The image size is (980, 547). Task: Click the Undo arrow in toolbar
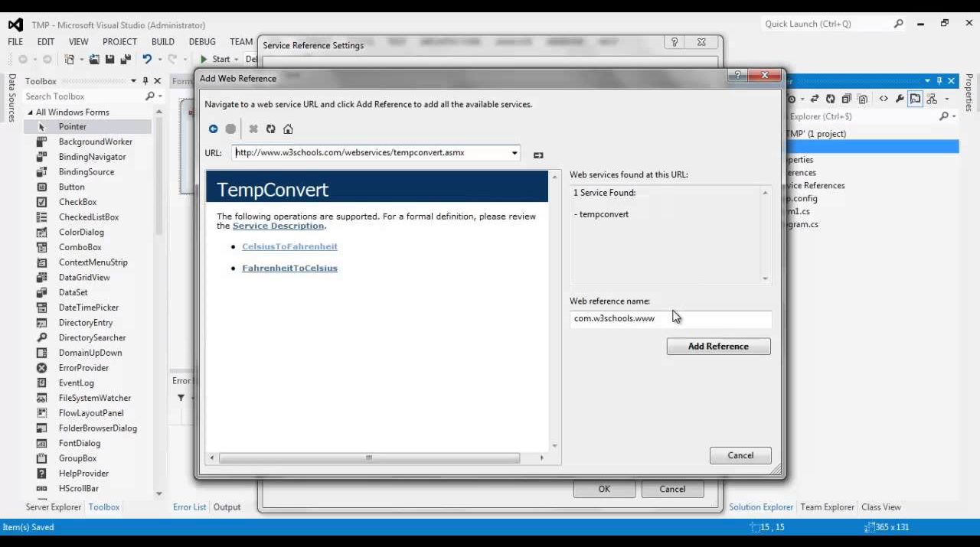point(147,60)
